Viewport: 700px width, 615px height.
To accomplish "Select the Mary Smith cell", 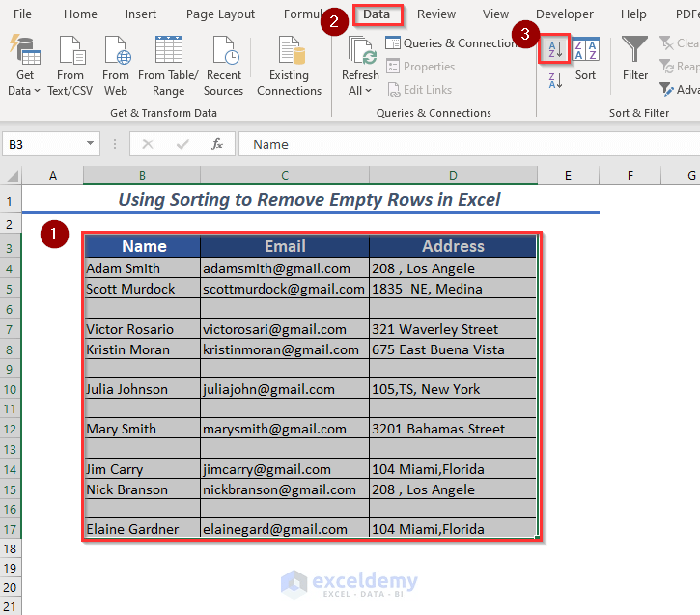I will [142, 429].
